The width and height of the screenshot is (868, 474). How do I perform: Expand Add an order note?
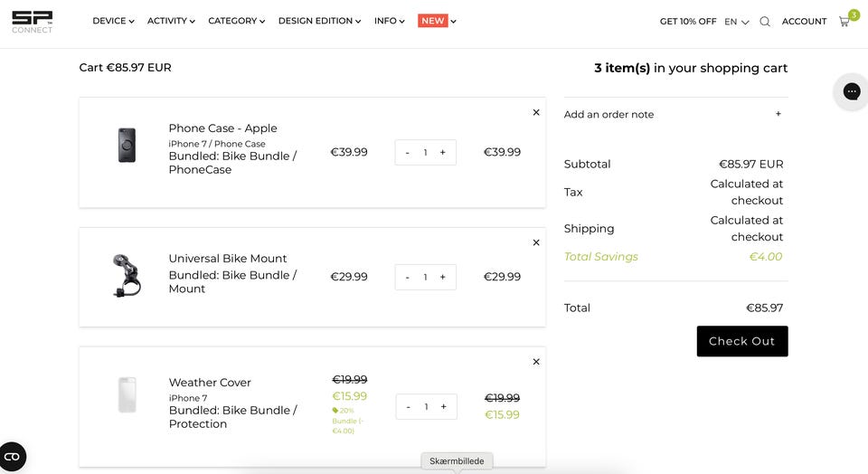click(778, 114)
